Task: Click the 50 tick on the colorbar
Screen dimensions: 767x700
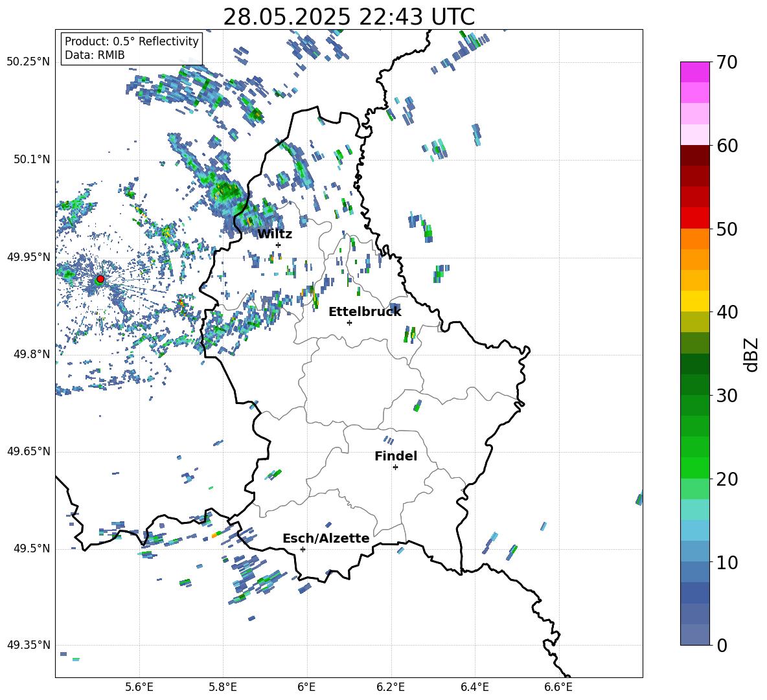Action: [x=726, y=229]
